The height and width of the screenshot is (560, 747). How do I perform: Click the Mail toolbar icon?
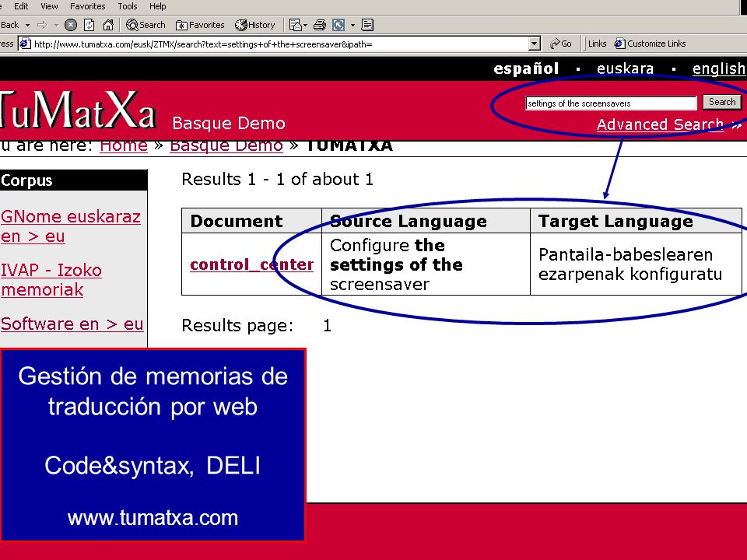point(296,25)
